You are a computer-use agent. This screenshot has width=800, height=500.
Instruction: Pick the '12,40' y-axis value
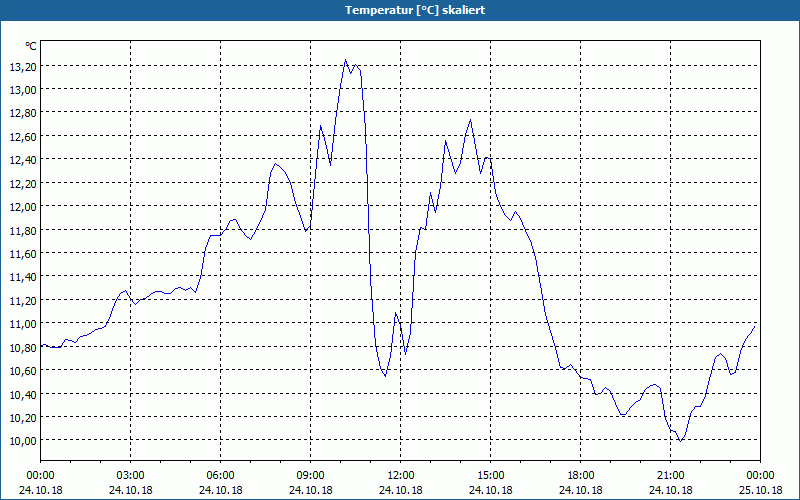pyautogui.click(x=23, y=160)
